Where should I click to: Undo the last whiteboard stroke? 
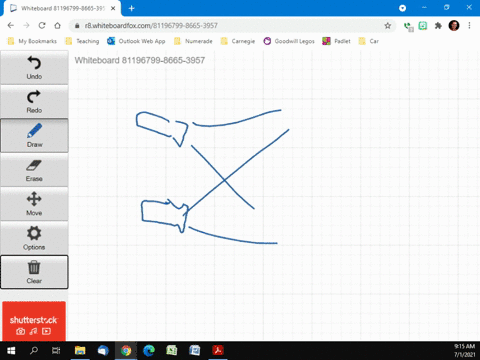point(34,68)
